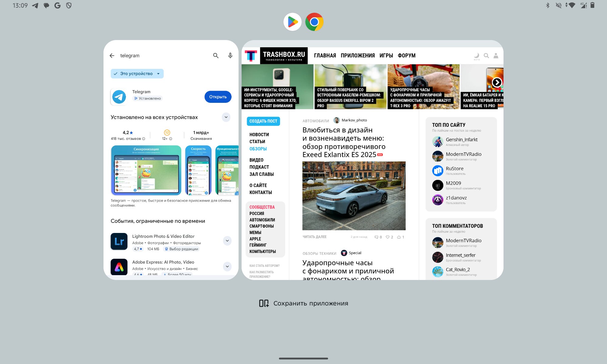Image resolution: width=607 pixels, height=364 pixels.
Task: Tap 'Сохранить приложения' app pair option
Action: tap(303, 303)
